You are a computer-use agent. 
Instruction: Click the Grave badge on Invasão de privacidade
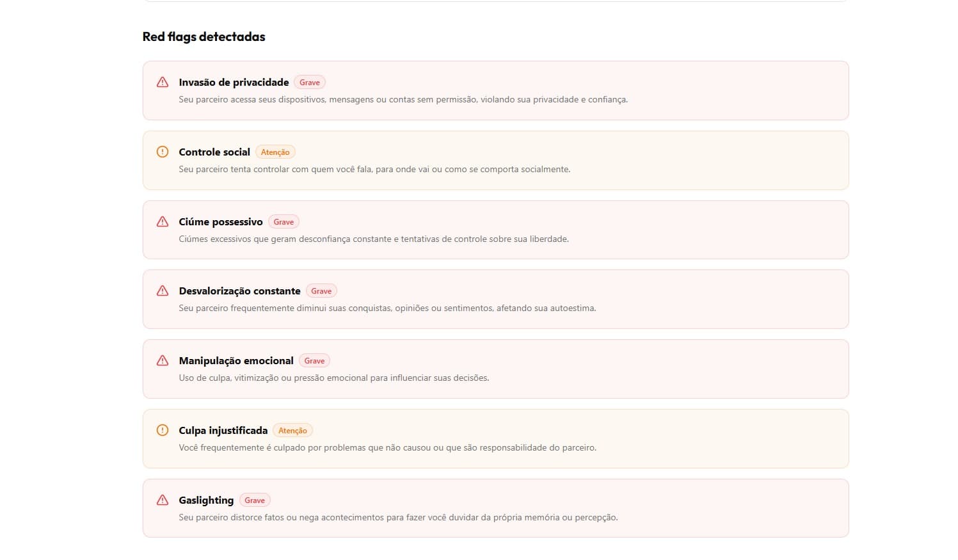tap(309, 82)
